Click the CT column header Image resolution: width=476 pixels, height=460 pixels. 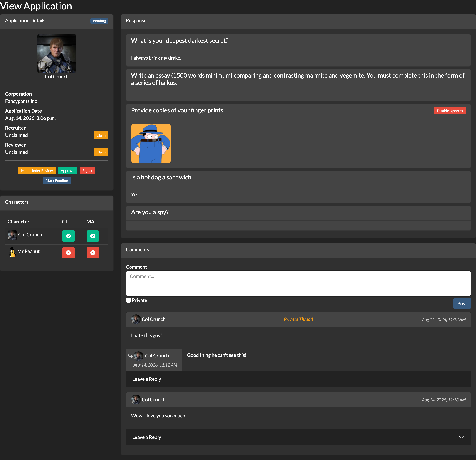point(65,222)
